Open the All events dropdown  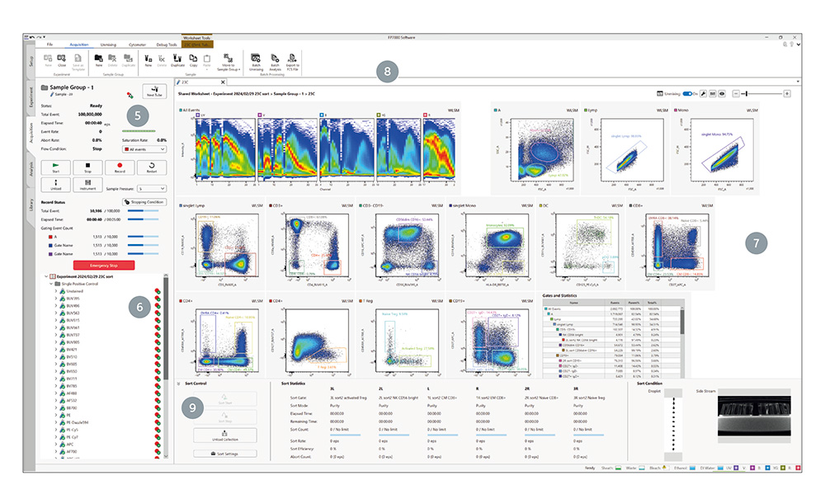[x=144, y=149]
